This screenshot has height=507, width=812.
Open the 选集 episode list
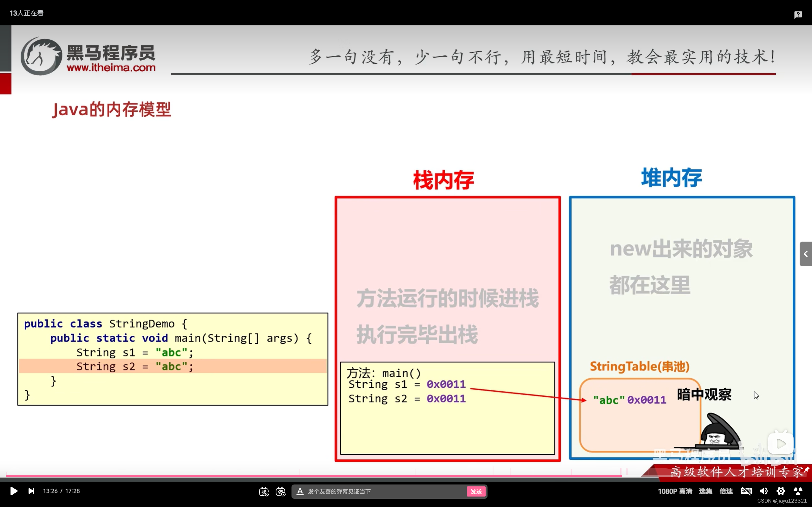click(705, 491)
